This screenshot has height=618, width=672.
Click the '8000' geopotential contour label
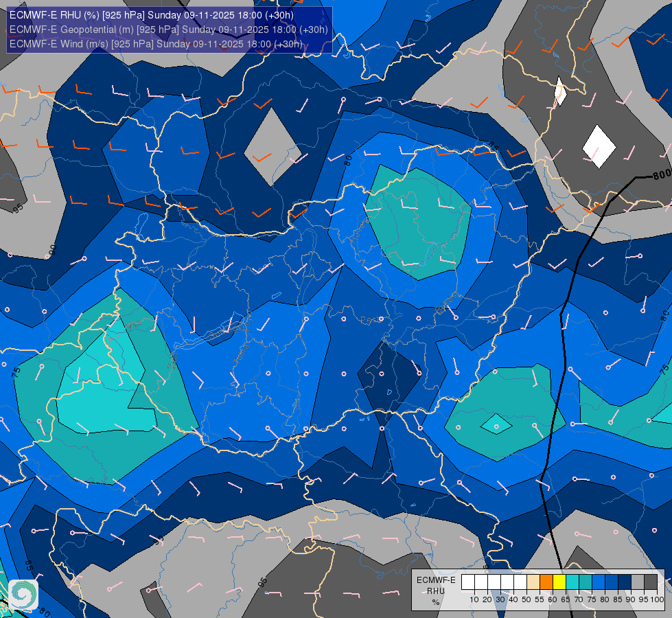click(x=662, y=174)
